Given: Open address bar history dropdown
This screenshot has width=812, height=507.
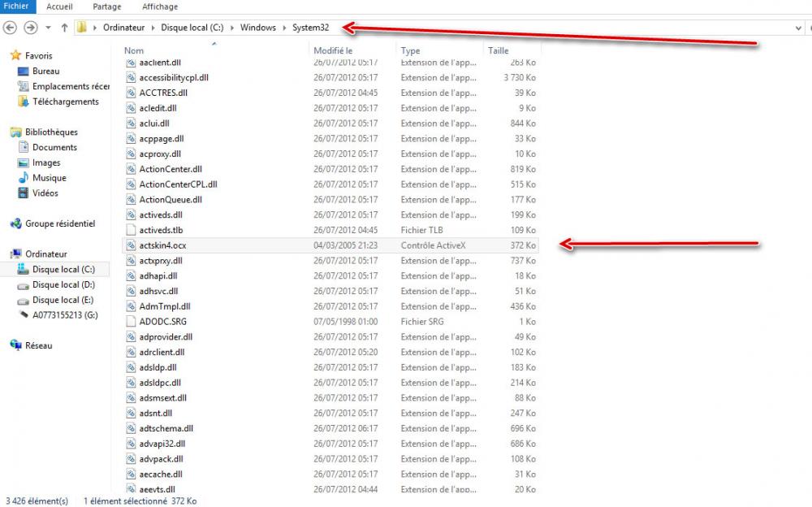Looking at the screenshot, I should click(798, 28).
